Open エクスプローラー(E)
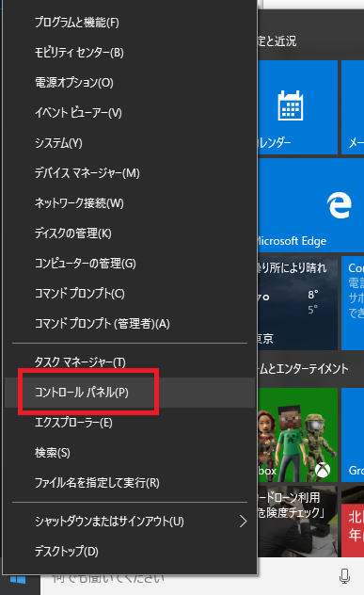This screenshot has width=364, height=595. pos(130,423)
